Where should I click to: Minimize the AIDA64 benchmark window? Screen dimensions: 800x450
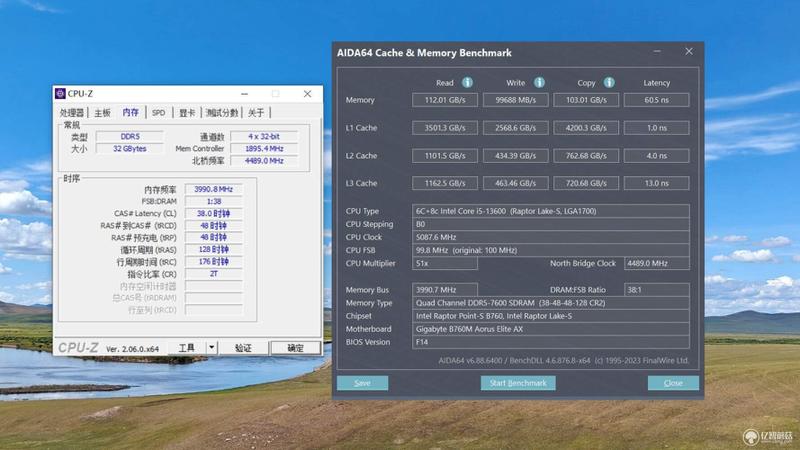click(657, 52)
